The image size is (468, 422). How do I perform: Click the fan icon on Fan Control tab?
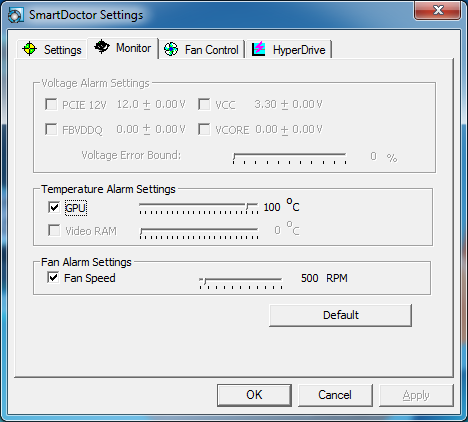click(x=171, y=49)
